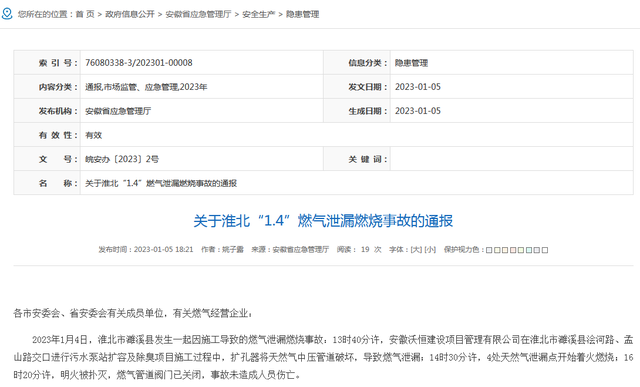Click the index number 76080338-3/202301-00008
The image size is (640, 387).
[139, 62]
